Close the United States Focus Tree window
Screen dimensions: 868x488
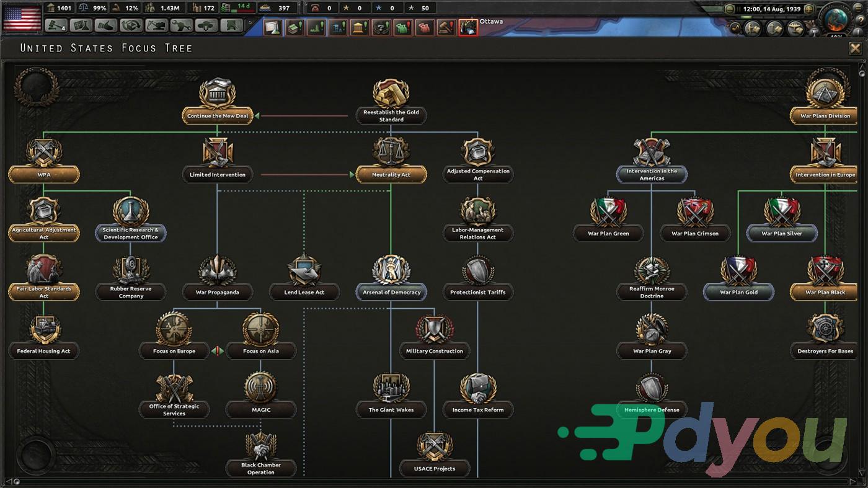click(x=855, y=48)
